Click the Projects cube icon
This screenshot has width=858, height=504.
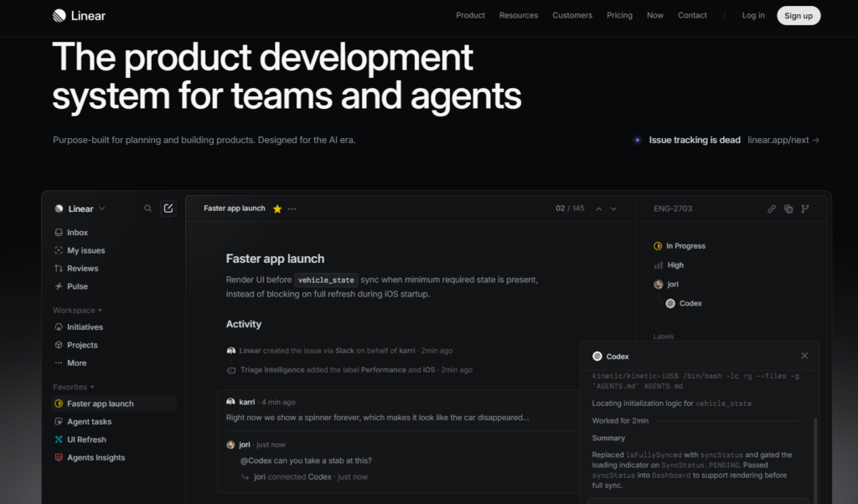pyautogui.click(x=59, y=345)
